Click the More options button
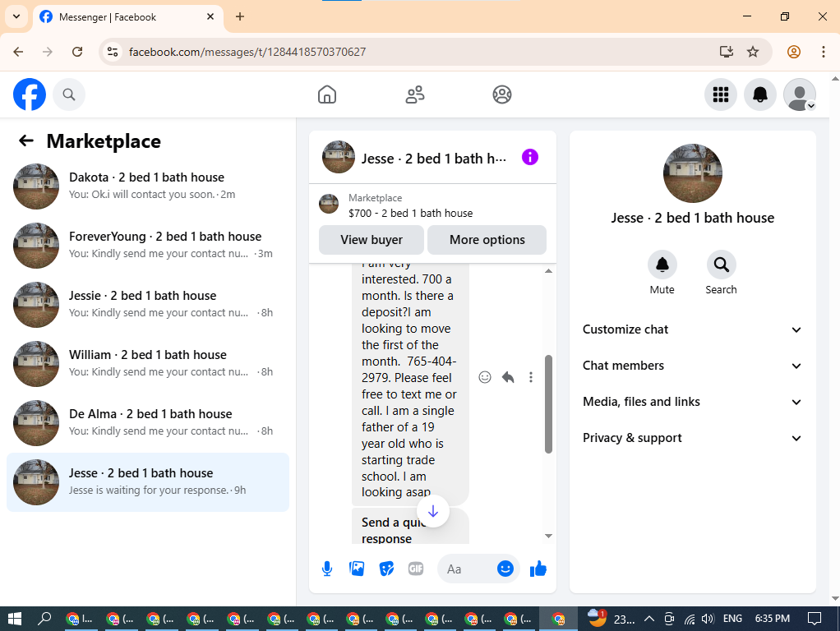The image size is (840, 631). click(487, 240)
